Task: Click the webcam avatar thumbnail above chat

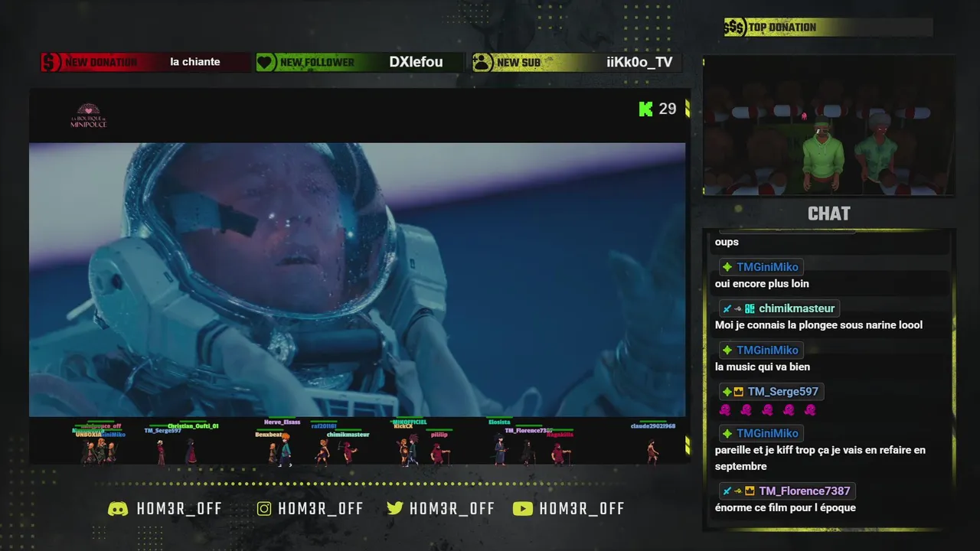Action: tap(829, 126)
